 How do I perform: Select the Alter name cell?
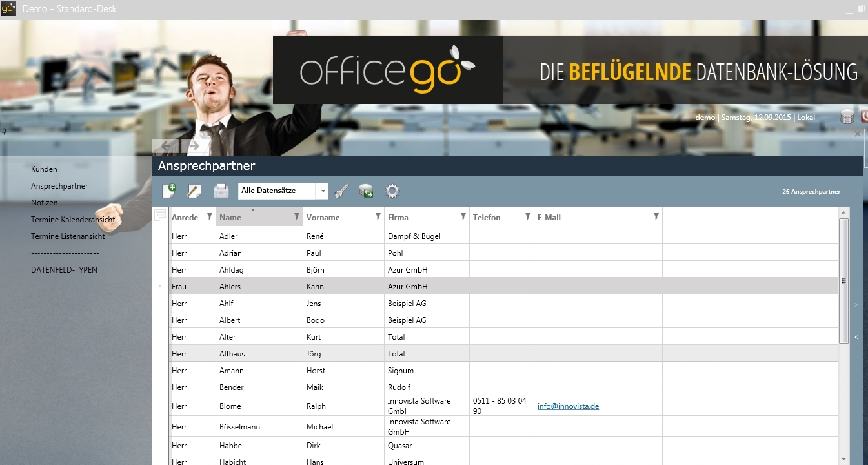click(259, 337)
